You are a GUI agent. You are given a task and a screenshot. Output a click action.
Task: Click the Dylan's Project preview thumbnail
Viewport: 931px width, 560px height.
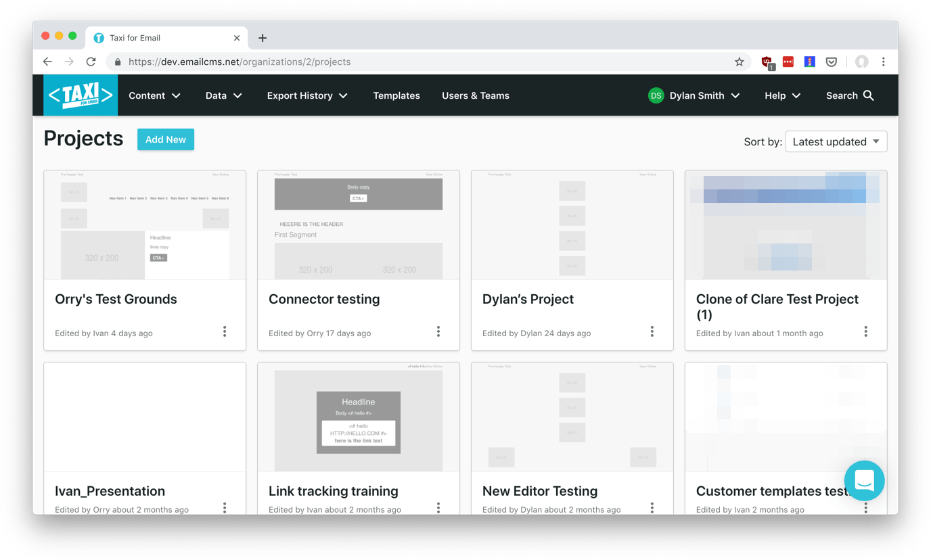click(x=572, y=225)
